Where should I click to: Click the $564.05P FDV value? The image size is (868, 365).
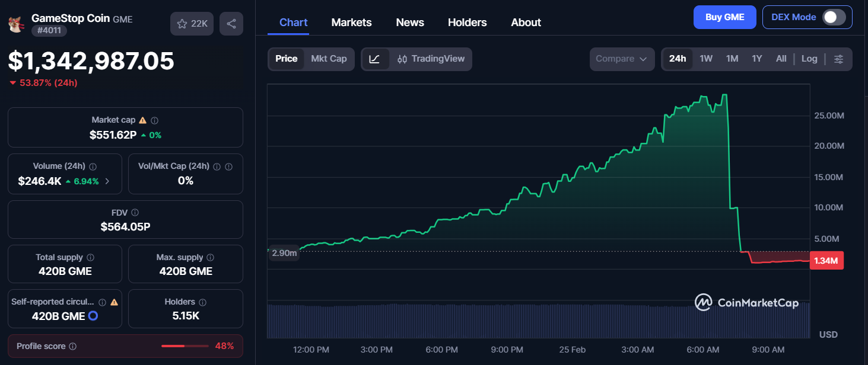125,226
